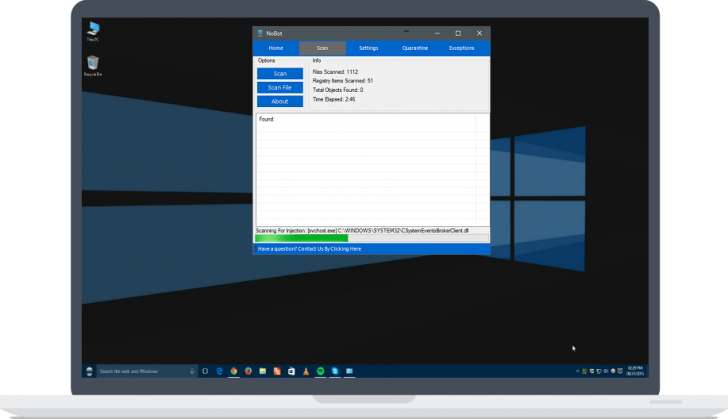Switch to the Home tab

tap(276, 48)
